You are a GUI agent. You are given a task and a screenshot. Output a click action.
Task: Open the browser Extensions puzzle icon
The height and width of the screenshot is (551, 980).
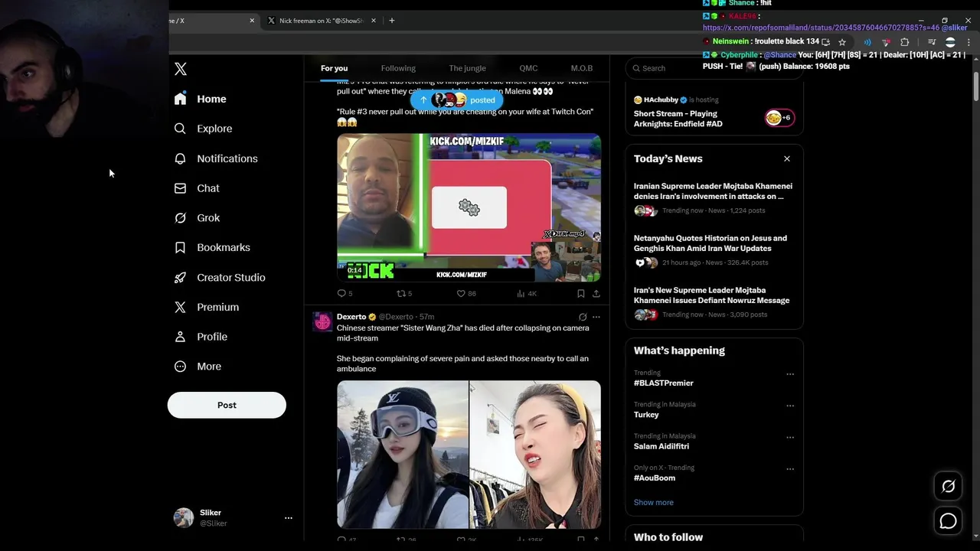(x=904, y=42)
